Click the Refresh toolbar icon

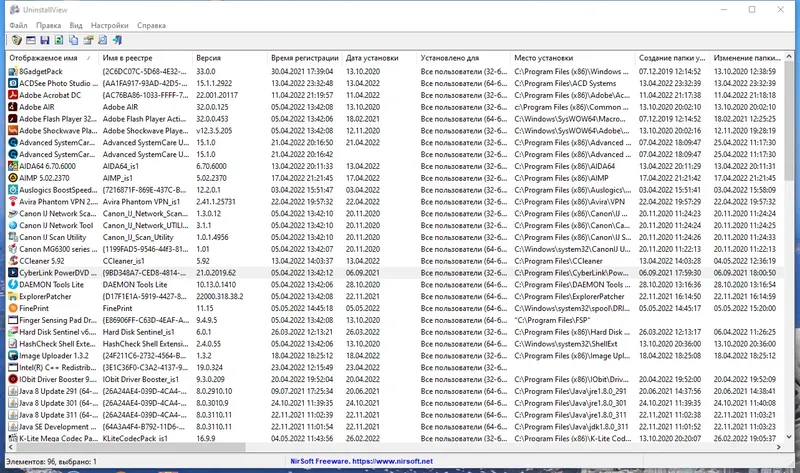coord(59,40)
